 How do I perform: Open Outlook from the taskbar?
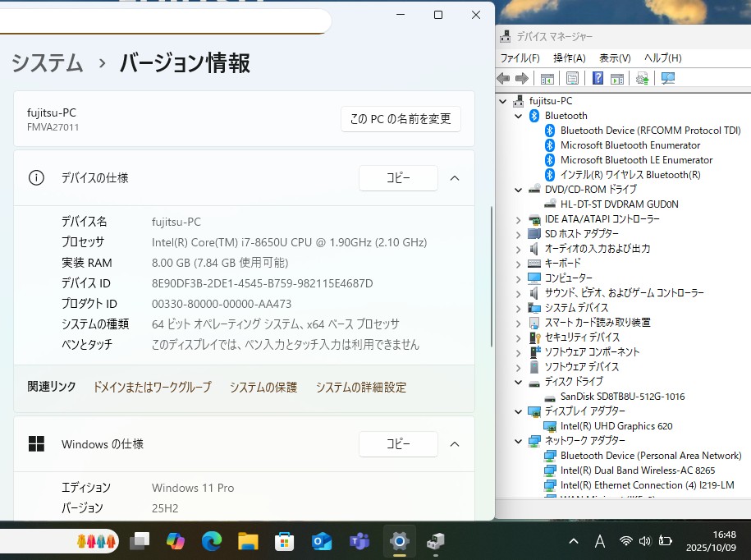coord(321,541)
